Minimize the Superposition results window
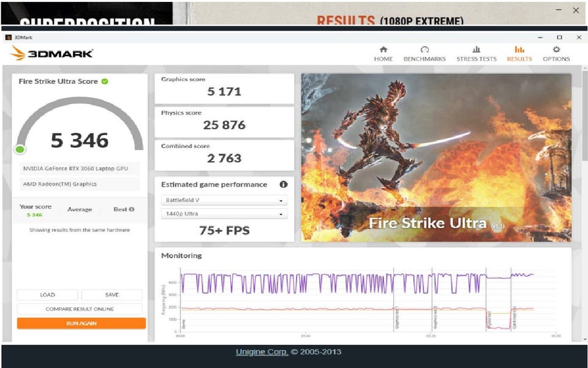The image size is (588, 368). point(559,10)
